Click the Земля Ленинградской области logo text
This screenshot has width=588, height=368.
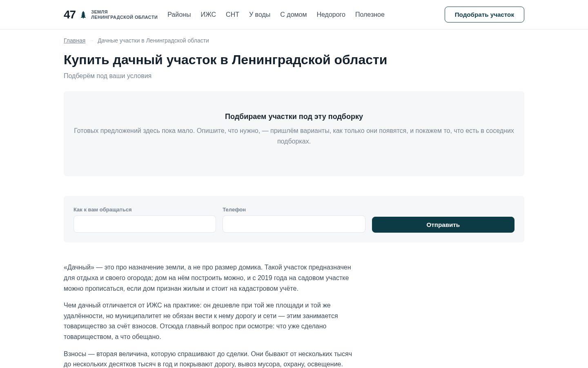[x=124, y=15]
